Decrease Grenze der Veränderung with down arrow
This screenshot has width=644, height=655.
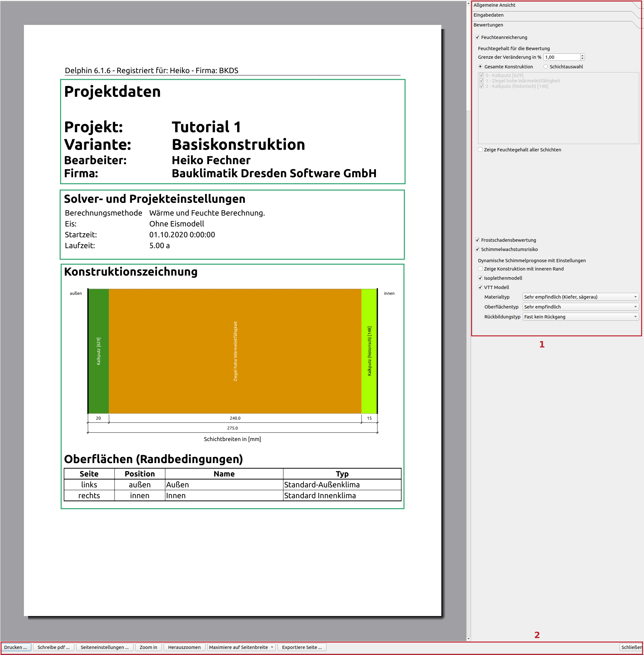(582, 59)
